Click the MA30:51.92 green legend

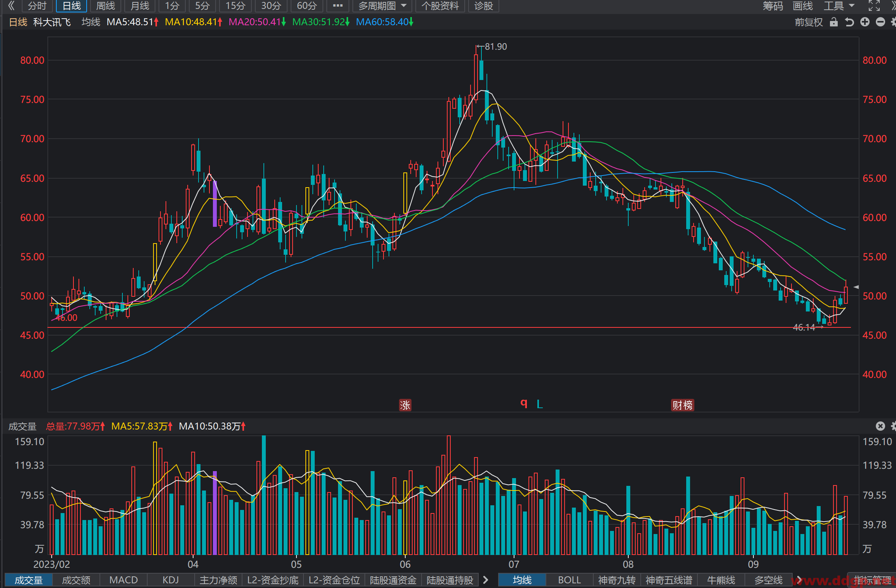click(x=321, y=22)
